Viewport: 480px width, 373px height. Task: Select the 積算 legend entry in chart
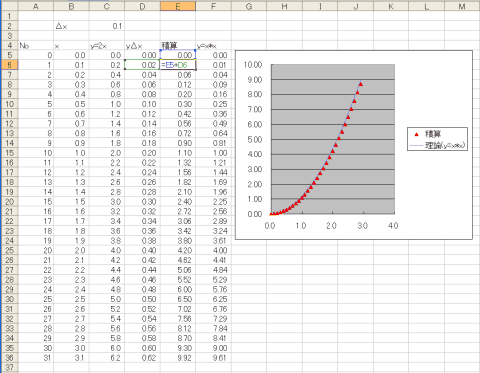point(428,134)
